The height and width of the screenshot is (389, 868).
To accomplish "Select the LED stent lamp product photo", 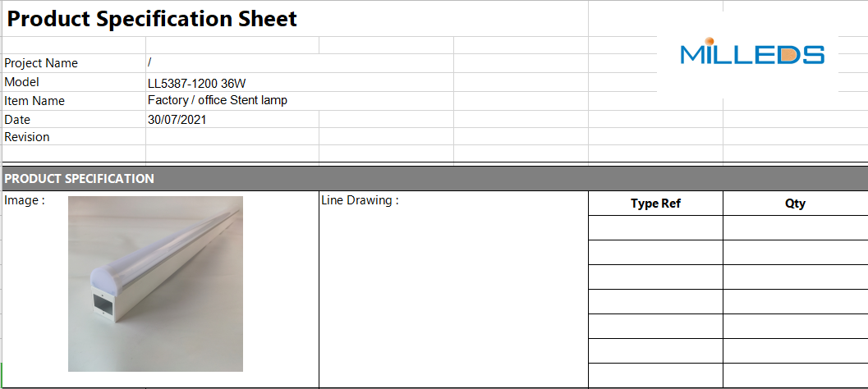I will tap(155, 284).
